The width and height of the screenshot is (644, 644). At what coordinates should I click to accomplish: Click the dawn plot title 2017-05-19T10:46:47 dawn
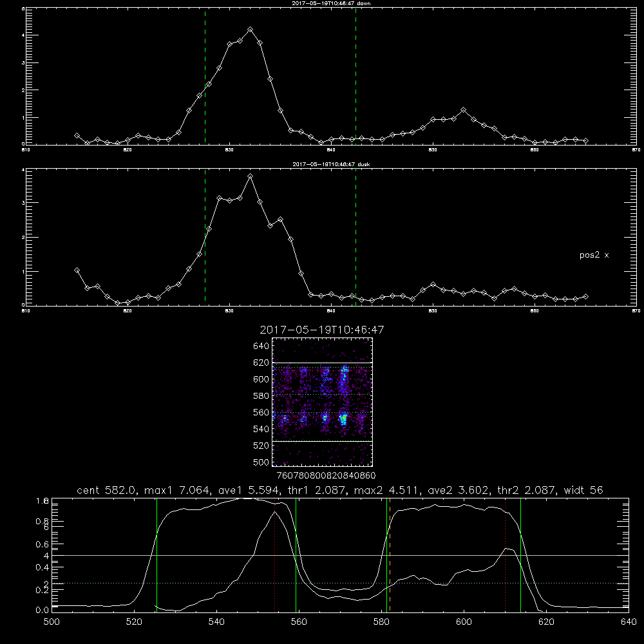[x=331, y=3]
